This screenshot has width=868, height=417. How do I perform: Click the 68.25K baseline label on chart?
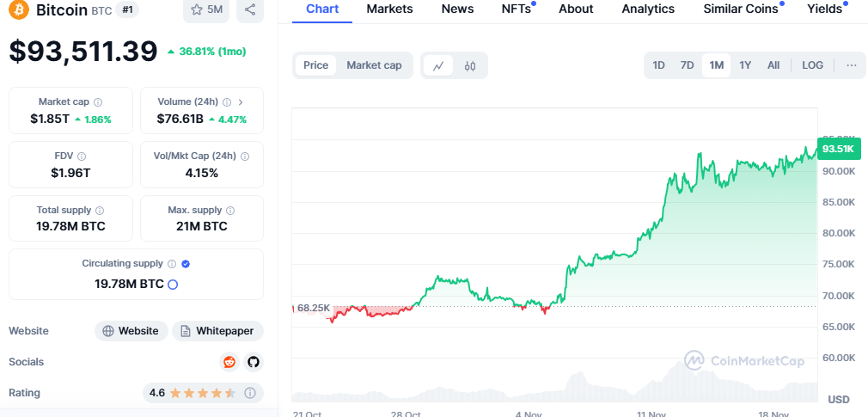tap(314, 308)
